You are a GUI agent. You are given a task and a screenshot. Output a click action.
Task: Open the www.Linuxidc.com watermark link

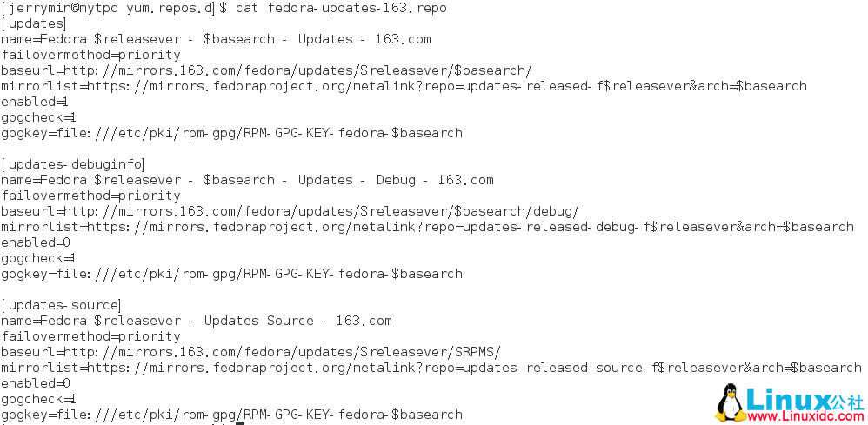[x=805, y=415]
